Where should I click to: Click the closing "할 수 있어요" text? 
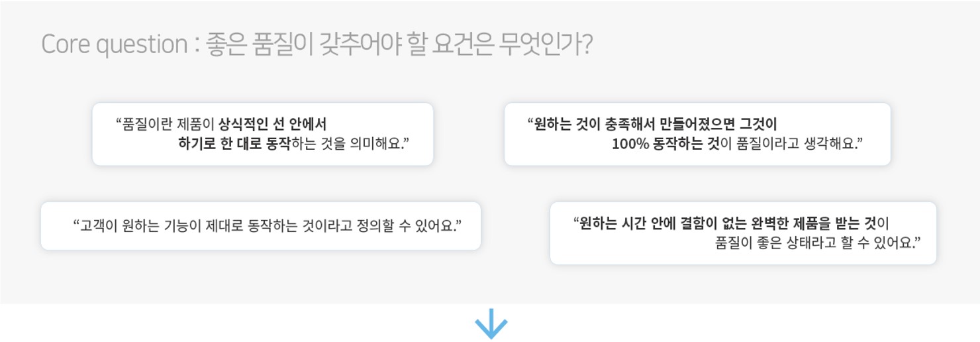pos(875,243)
